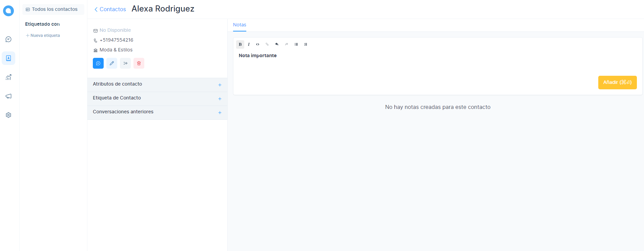Toggle italic formatting in note editor

point(249,44)
